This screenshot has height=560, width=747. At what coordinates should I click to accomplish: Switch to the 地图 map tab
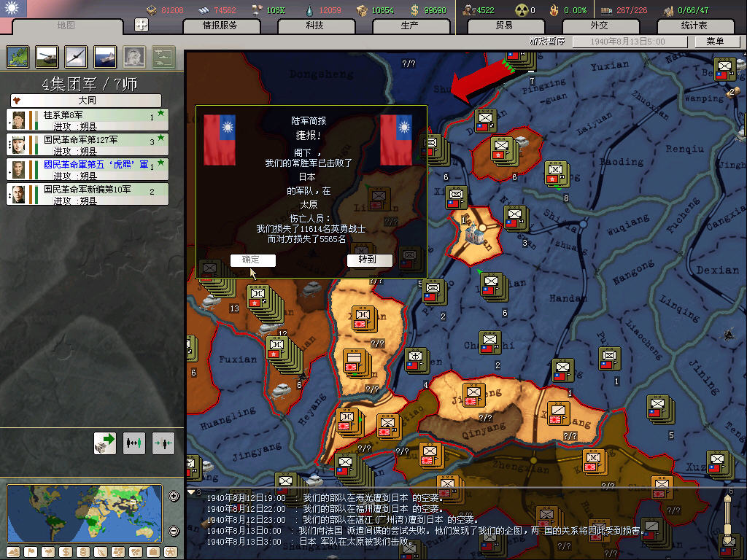pyautogui.click(x=66, y=26)
